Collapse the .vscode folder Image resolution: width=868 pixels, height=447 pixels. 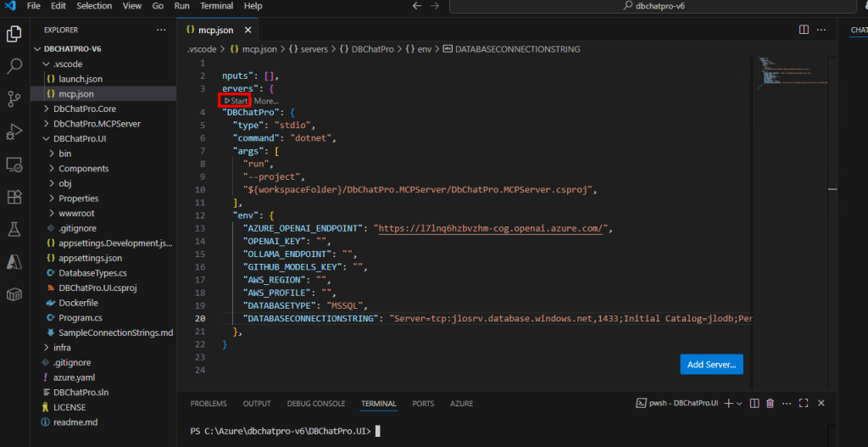pos(103,64)
